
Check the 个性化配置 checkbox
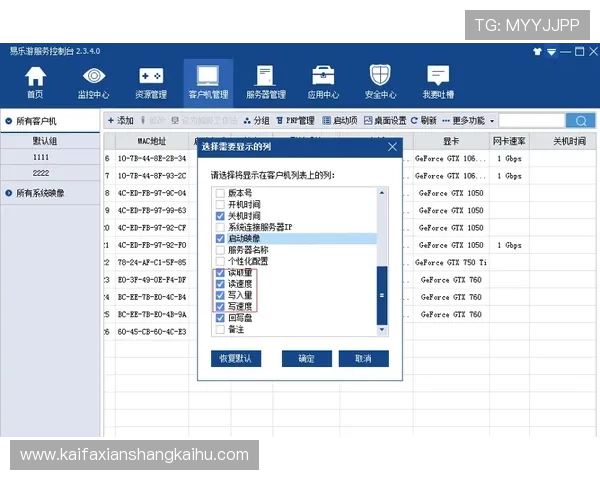(x=220, y=261)
